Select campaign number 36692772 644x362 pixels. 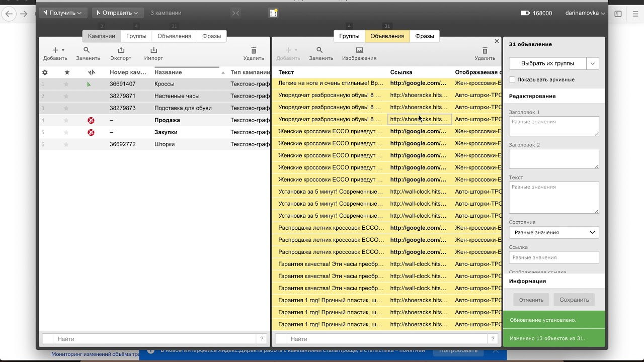pos(123,144)
